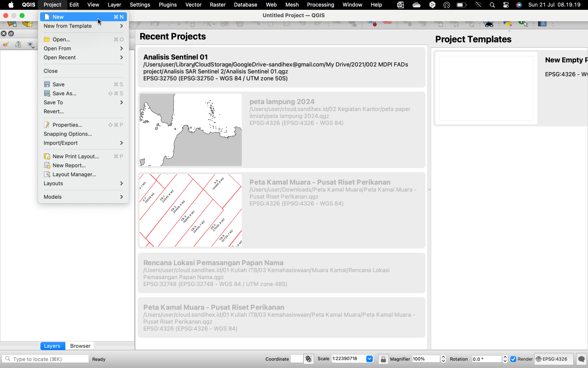This screenshot has height=368, width=588.
Task: Click the Coordinate input field
Action: tap(296, 359)
